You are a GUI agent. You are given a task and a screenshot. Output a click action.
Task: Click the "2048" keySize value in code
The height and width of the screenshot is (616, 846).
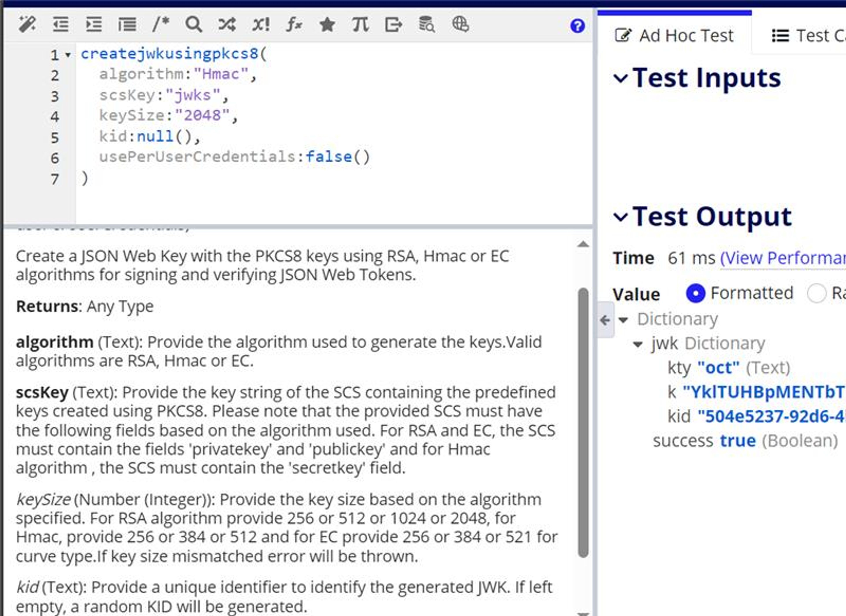(x=203, y=116)
